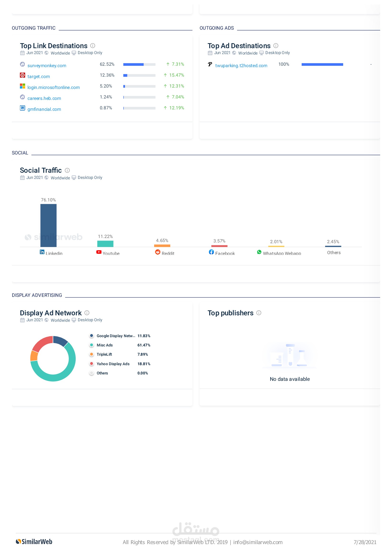Screen dimensions: 392x555
Task: Click the globe favicon beside careers.heb.com
Action: click(23, 97)
